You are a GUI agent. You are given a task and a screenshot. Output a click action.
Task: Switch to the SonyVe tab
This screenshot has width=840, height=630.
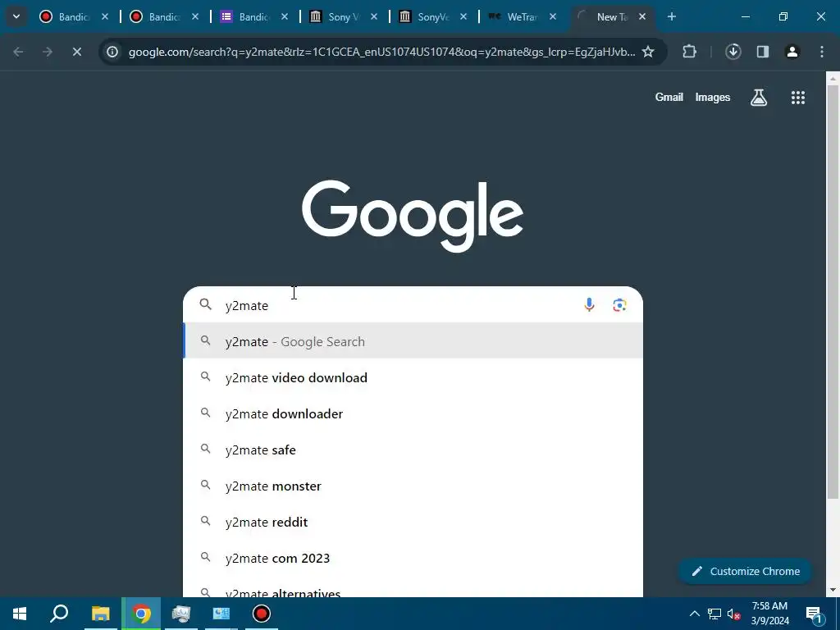tap(432, 17)
